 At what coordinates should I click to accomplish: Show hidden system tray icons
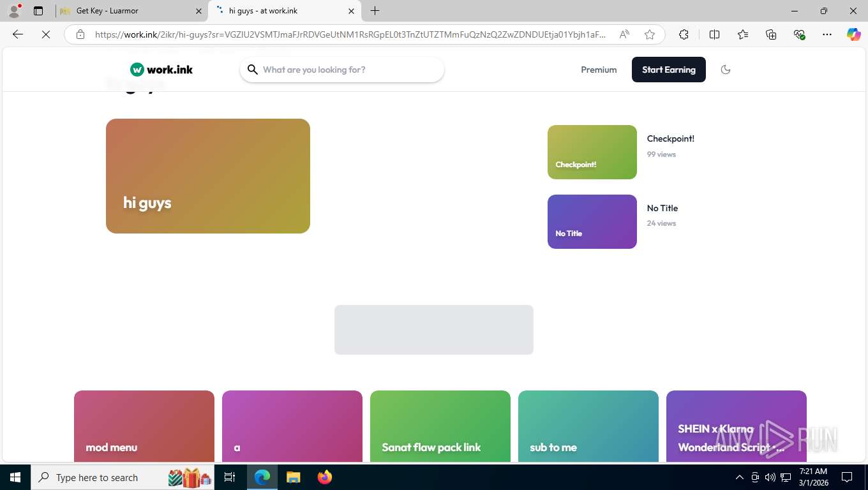click(740, 477)
